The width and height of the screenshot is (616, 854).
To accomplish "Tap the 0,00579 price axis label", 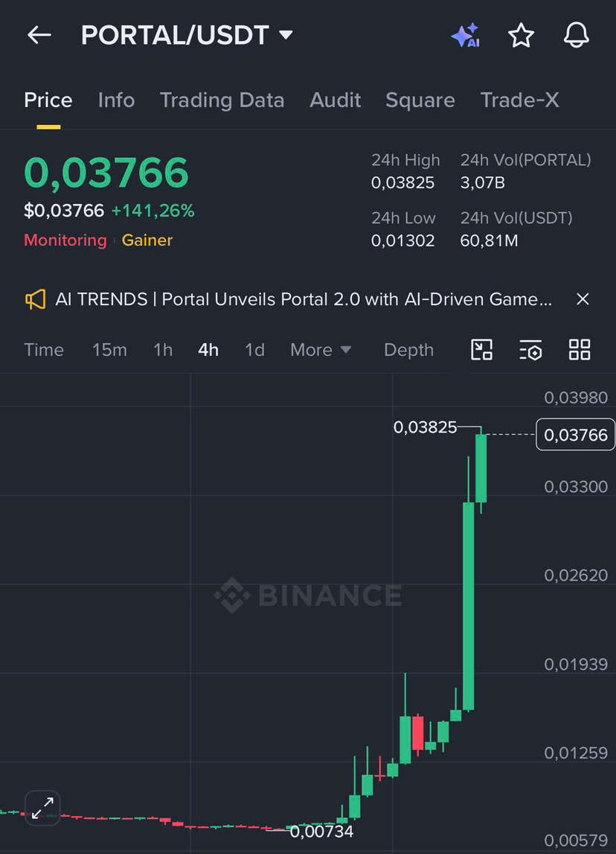I will click(x=576, y=841).
